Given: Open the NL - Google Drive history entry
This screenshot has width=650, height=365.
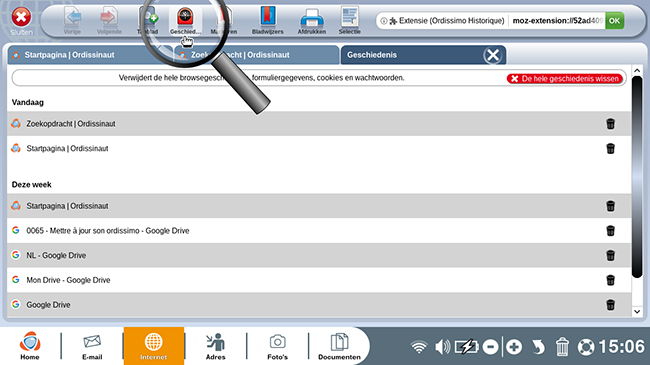Looking at the screenshot, I should [x=56, y=256].
